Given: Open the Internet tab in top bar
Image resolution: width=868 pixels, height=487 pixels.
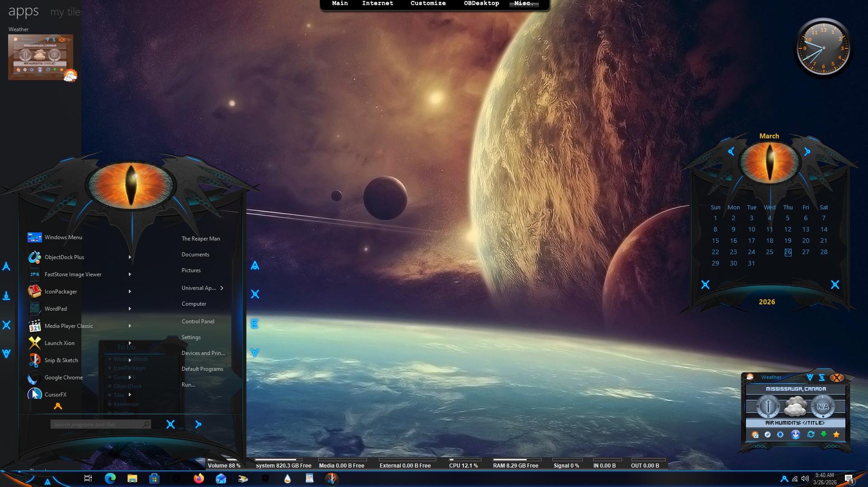Looking at the screenshot, I should (377, 4).
